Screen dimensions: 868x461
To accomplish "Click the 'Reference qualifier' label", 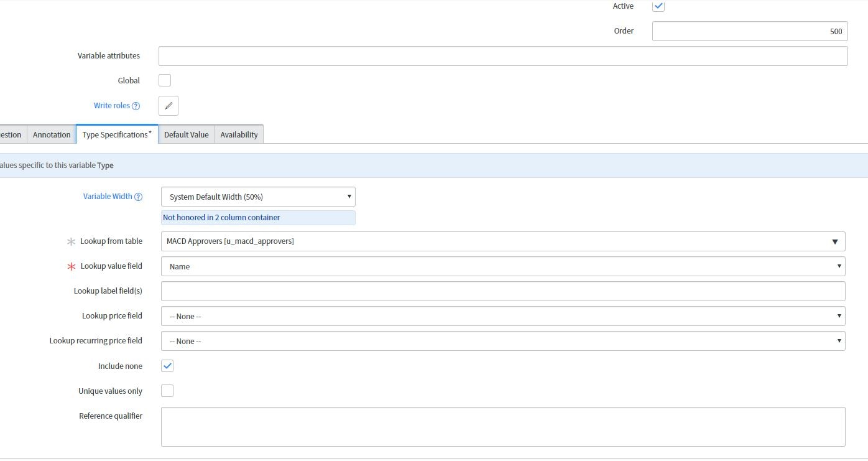I will click(x=111, y=416).
